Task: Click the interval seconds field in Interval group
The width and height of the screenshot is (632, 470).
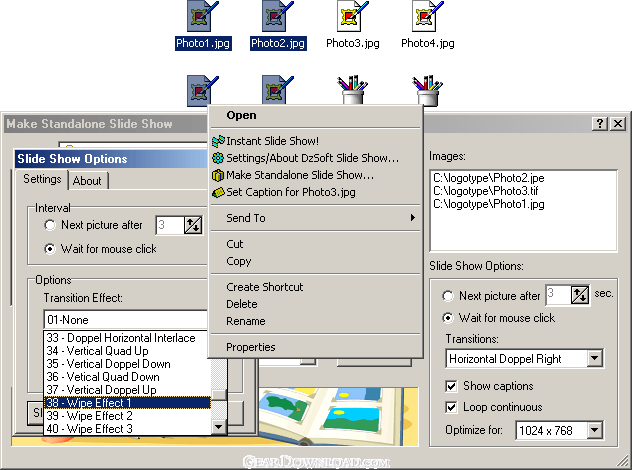Action: [x=170, y=225]
